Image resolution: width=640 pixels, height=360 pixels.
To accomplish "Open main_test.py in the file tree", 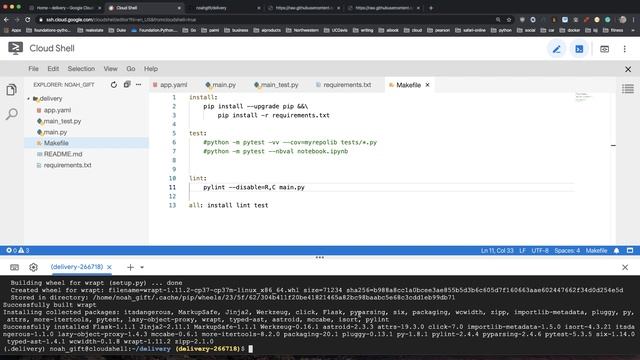I will (62, 121).
